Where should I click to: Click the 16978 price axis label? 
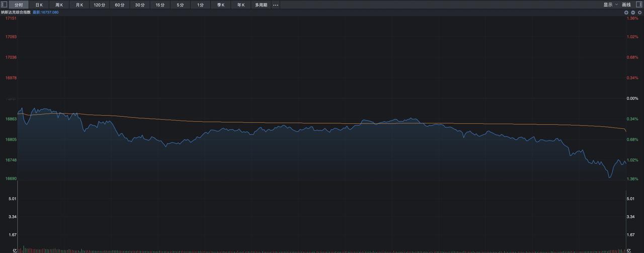click(11, 78)
